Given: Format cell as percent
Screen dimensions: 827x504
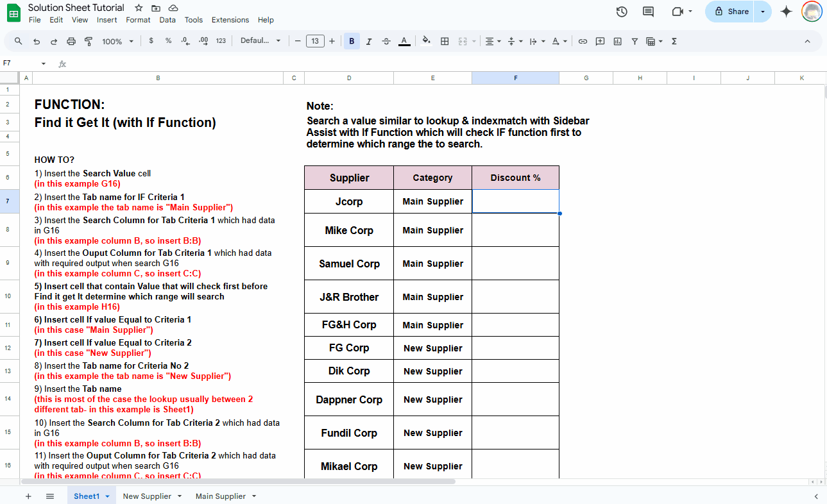Looking at the screenshot, I should tap(168, 41).
